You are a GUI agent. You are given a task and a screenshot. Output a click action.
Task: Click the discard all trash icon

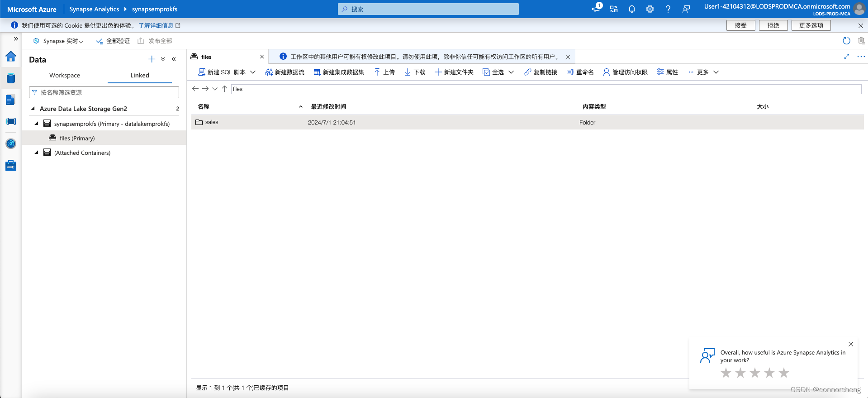coord(861,41)
